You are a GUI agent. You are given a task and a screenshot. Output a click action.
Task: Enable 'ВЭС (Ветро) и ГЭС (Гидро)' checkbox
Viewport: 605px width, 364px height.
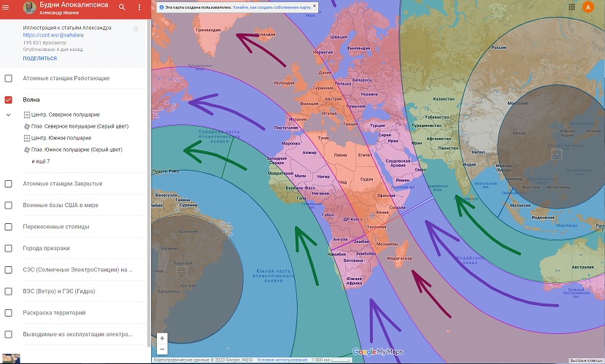8,292
